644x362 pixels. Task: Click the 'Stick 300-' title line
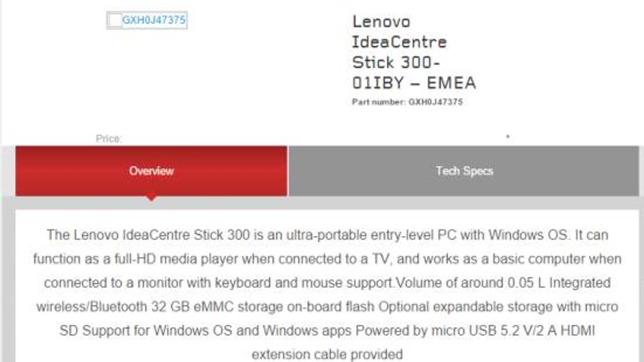click(396, 63)
